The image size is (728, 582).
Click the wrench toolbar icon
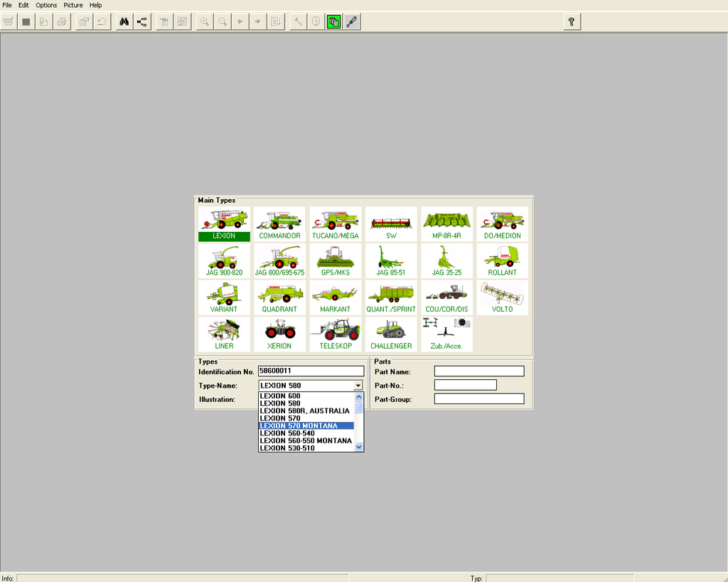(x=298, y=22)
